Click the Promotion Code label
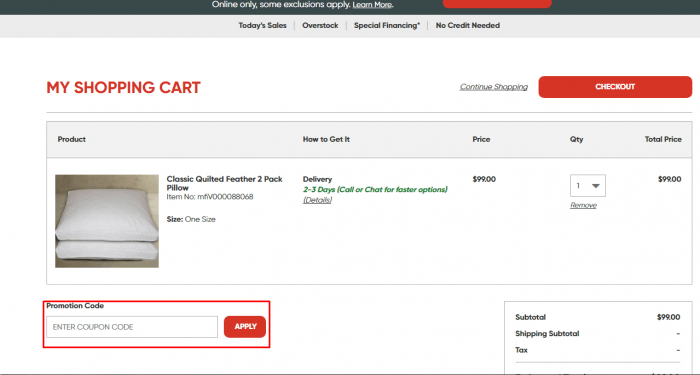Screen dimensions: 700x375 (x=75, y=306)
